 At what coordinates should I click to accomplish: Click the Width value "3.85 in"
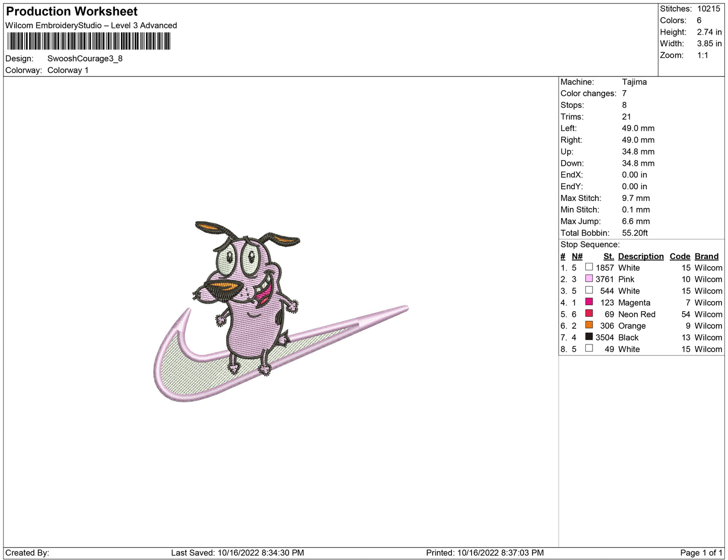point(709,43)
